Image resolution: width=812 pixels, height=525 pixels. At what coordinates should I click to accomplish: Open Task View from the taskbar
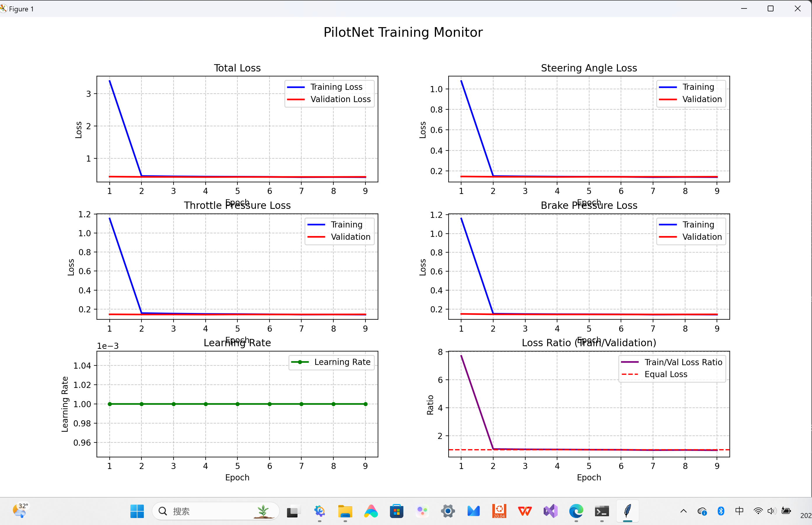point(293,511)
